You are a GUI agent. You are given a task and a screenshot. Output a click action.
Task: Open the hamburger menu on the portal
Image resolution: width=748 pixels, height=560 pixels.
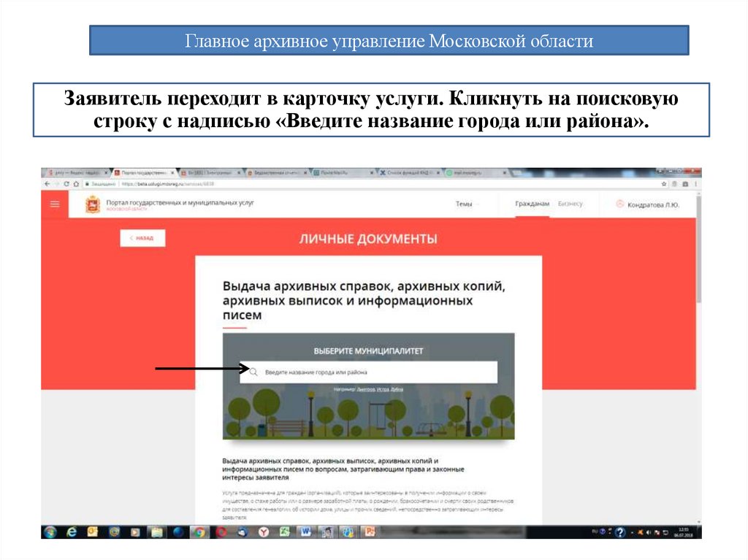click(54, 204)
